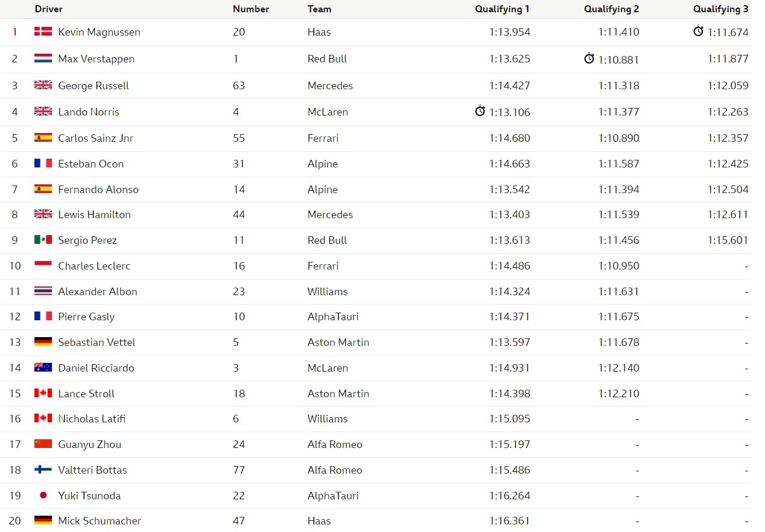Image resolution: width=765 pixels, height=532 pixels.
Task: Click the Australian flag next to Daniel Ricciardo
Action: pyautogui.click(x=43, y=367)
